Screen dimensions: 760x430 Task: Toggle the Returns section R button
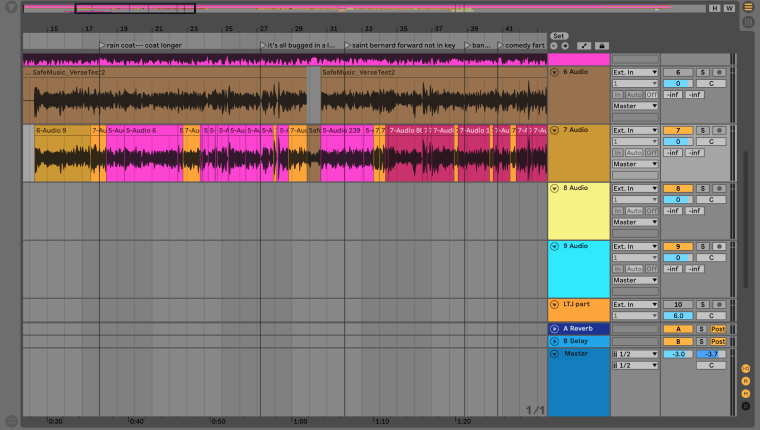745,381
